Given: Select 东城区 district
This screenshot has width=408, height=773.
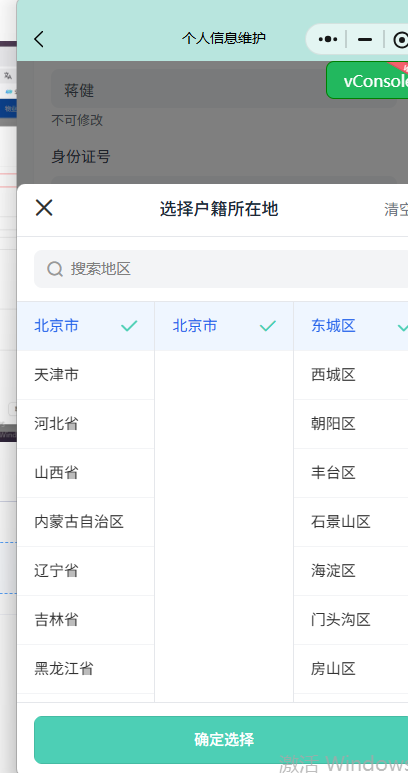Looking at the screenshot, I should coord(351,326).
